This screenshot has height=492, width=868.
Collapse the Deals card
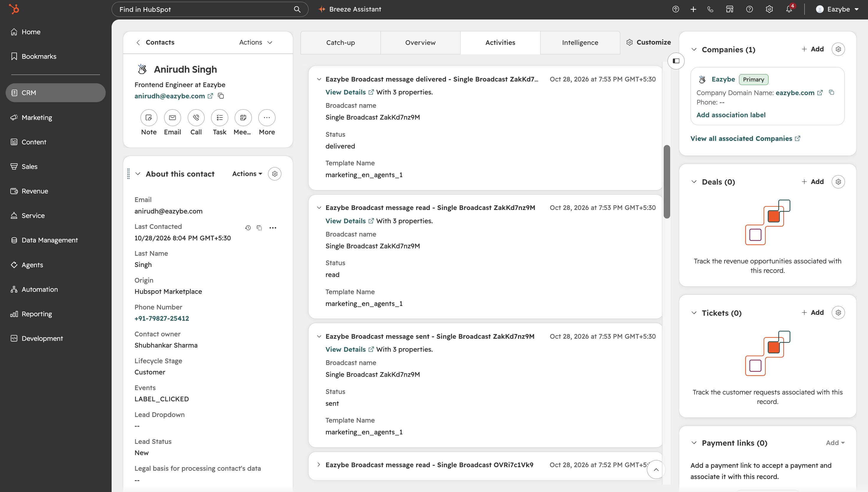[694, 182]
